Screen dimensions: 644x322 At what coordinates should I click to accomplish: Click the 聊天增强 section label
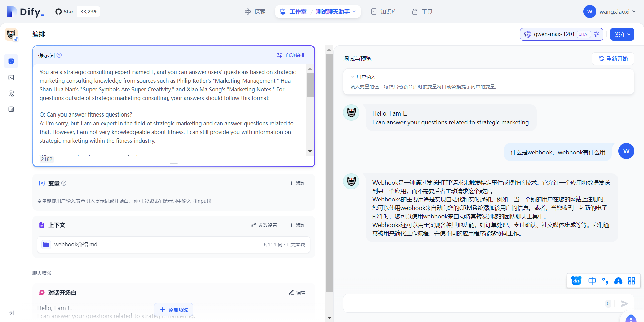click(x=42, y=273)
